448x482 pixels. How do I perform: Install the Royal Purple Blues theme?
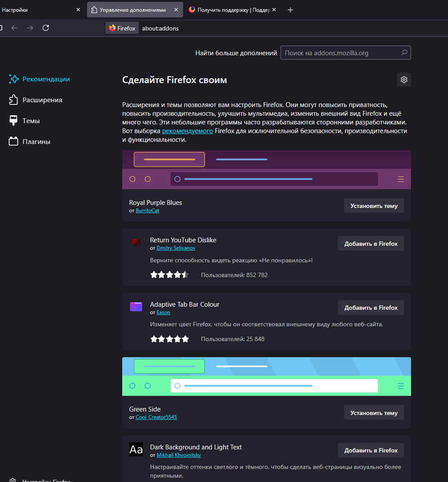(374, 206)
